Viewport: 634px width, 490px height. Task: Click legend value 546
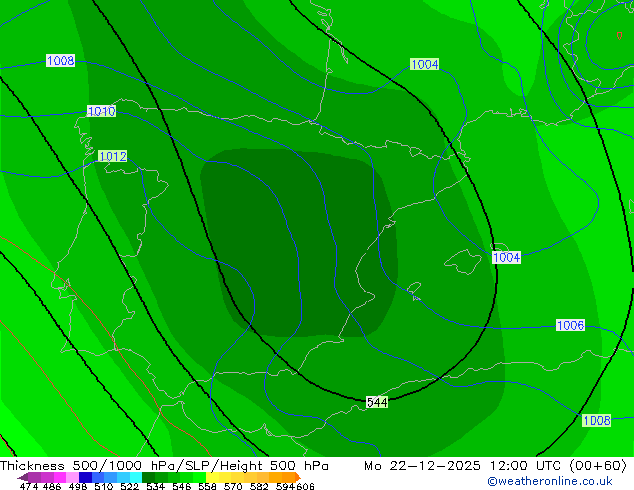182,486
